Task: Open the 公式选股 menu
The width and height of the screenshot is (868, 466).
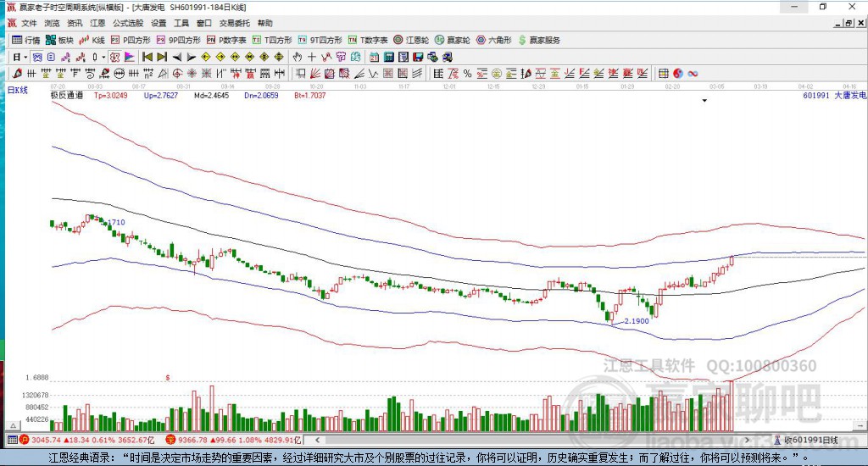Action: point(128,23)
